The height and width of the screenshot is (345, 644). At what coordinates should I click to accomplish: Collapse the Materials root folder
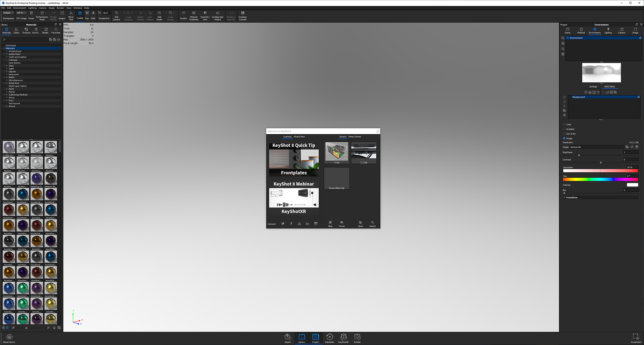coord(4,48)
